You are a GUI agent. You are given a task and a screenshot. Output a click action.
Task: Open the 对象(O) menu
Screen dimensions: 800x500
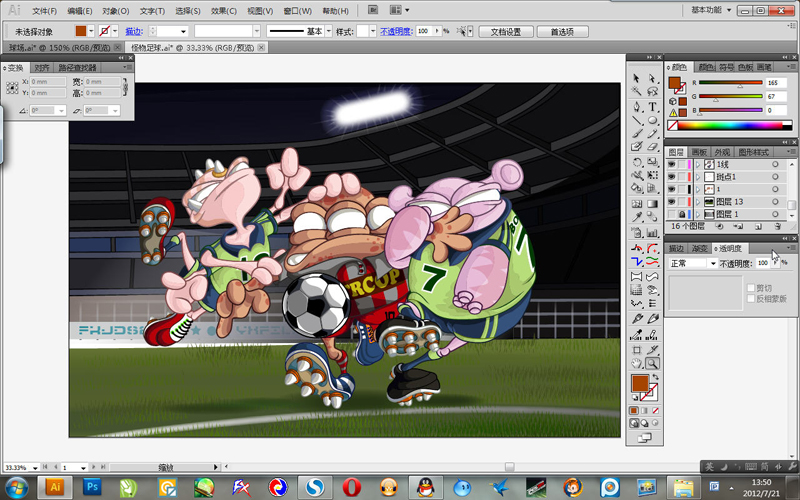116,11
